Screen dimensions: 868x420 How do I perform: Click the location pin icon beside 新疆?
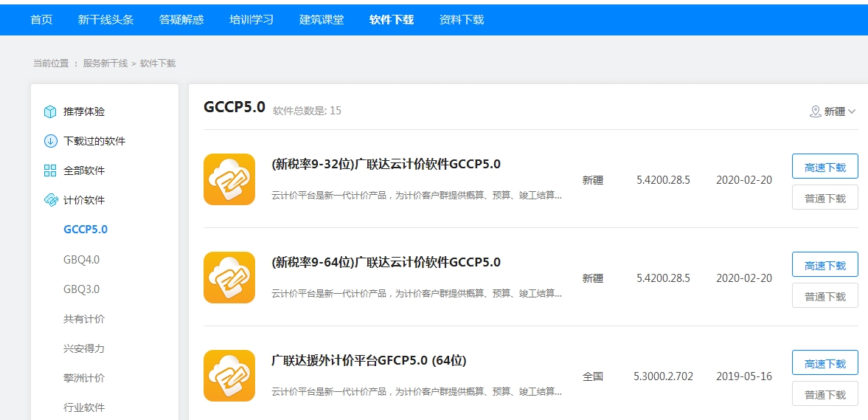(815, 112)
